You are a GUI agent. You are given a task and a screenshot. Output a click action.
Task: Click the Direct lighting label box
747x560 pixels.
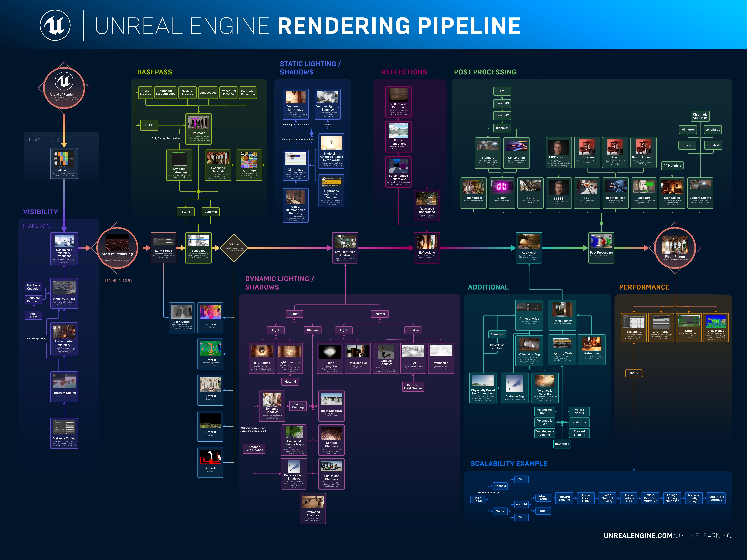point(294,314)
